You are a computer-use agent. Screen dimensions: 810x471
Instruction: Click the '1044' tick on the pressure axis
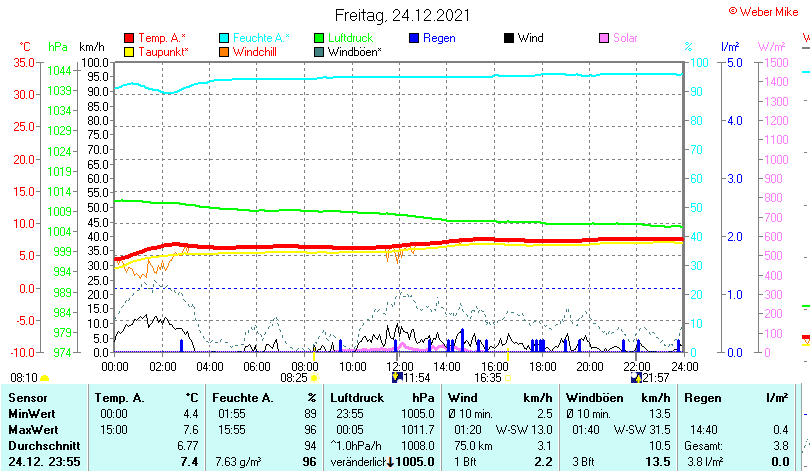[x=59, y=71]
